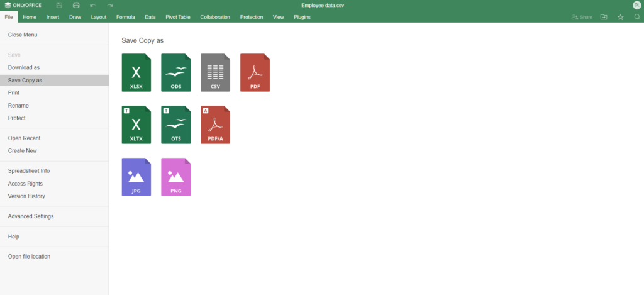Screen dimensions: 644x295
Task: Open Version History from the sidebar
Action: (x=26, y=196)
